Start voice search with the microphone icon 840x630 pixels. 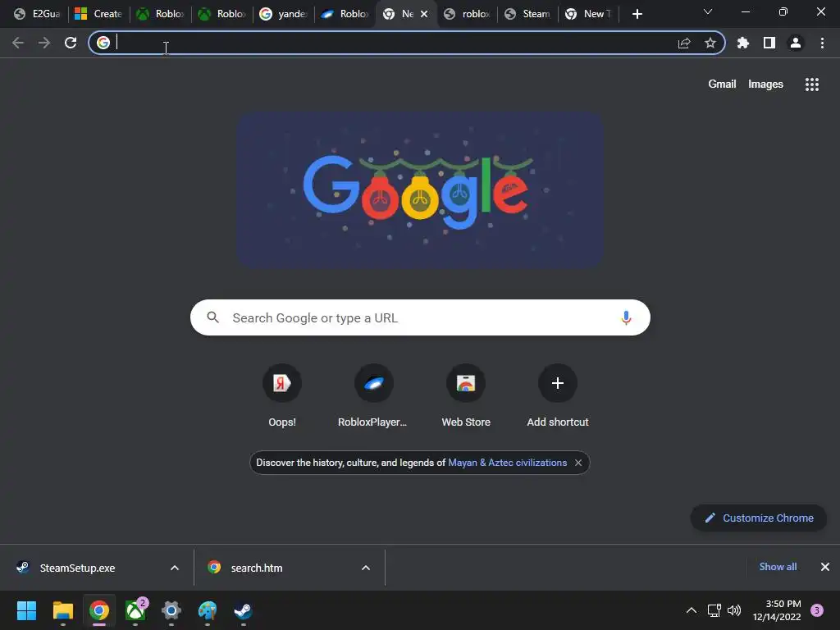point(626,317)
